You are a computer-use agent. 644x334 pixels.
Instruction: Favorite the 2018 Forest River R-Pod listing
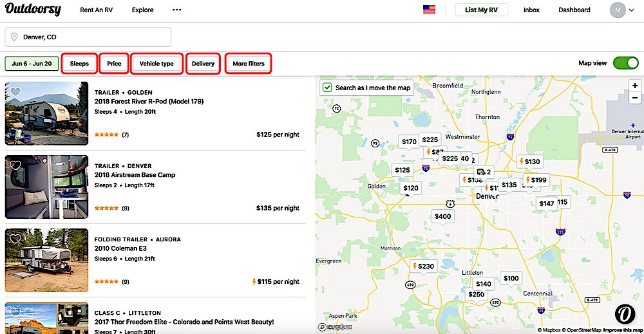pyautogui.click(x=15, y=92)
